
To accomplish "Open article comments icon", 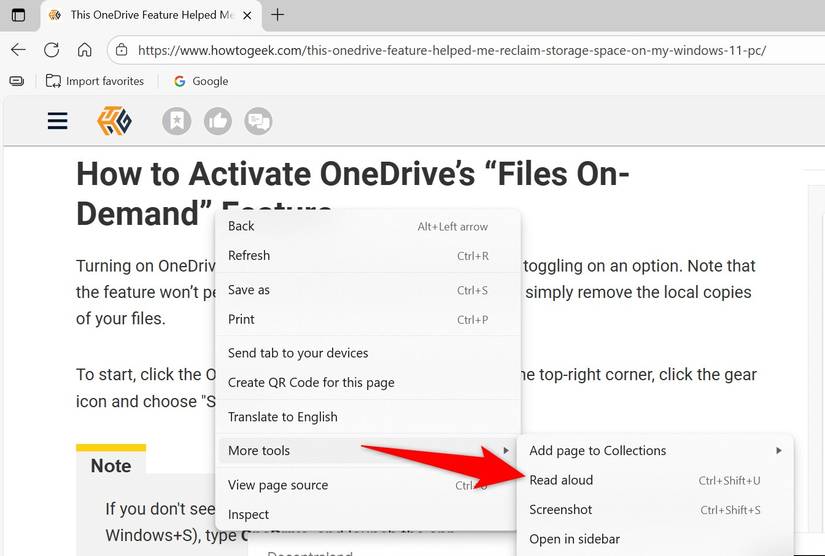I will pos(258,121).
